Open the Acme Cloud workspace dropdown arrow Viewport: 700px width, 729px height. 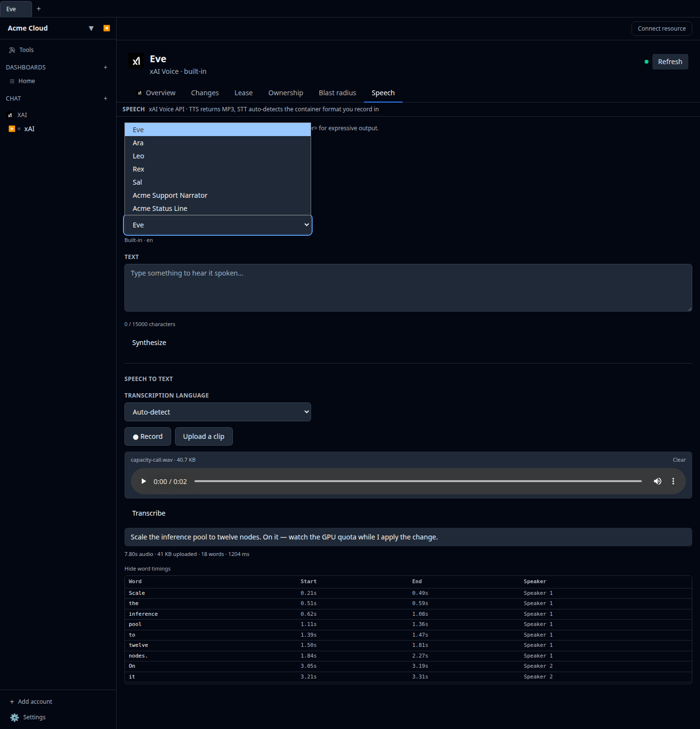(91, 28)
